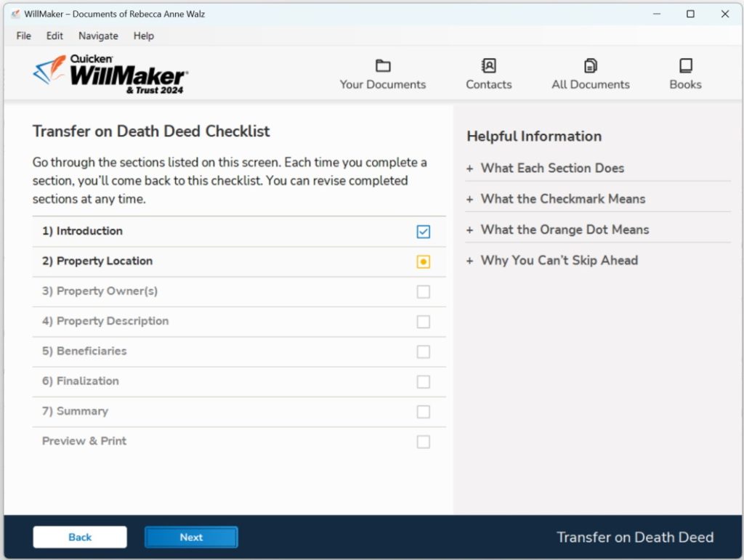Viewport: 744px width, 560px height.
Task: Click the Next button
Action: point(191,537)
